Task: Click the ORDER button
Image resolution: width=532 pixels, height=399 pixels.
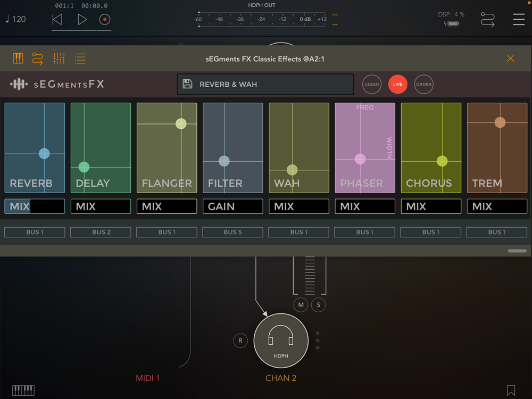Action: pos(424,84)
